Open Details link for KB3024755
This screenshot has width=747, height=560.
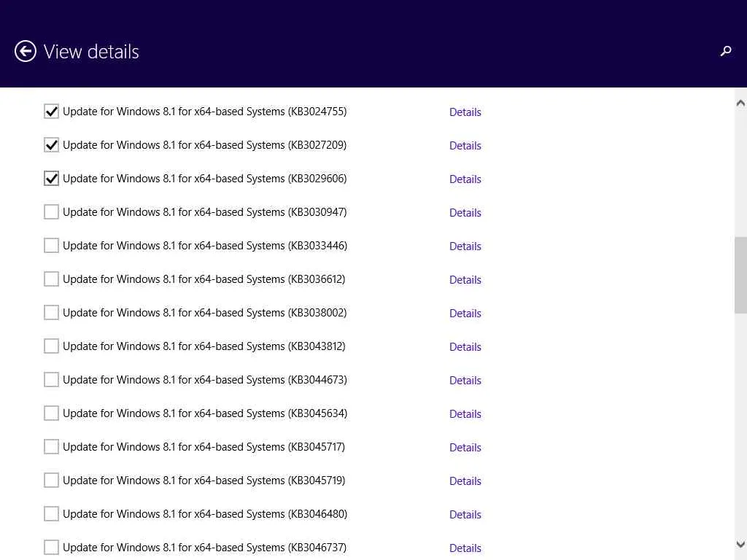tap(465, 112)
